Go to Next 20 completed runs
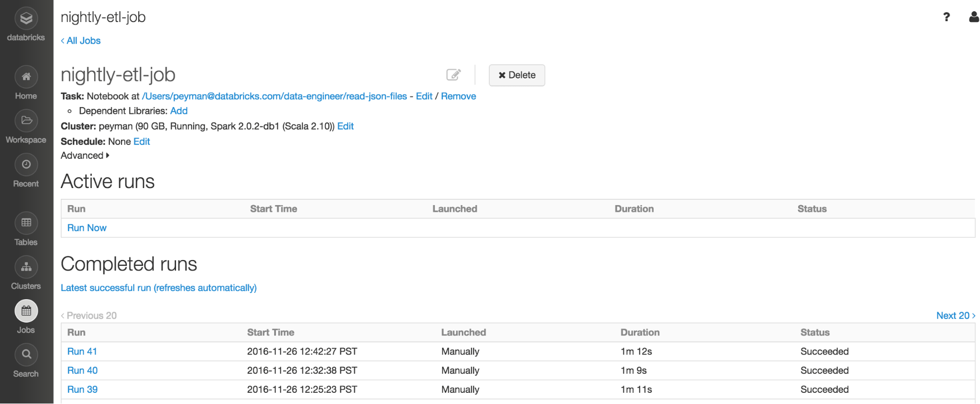The width and height of the screenshot is (980, 404). click(x=955, y=316)
